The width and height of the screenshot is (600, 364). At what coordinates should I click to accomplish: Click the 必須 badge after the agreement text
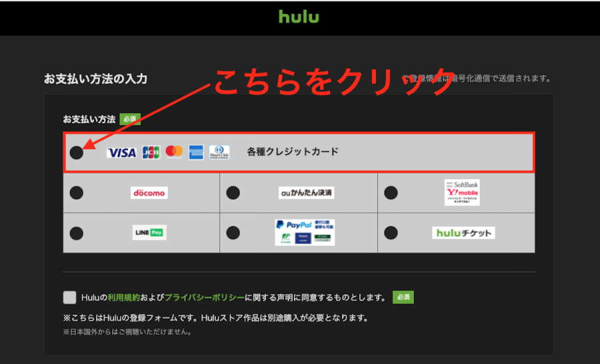click(x=403, y=297)
